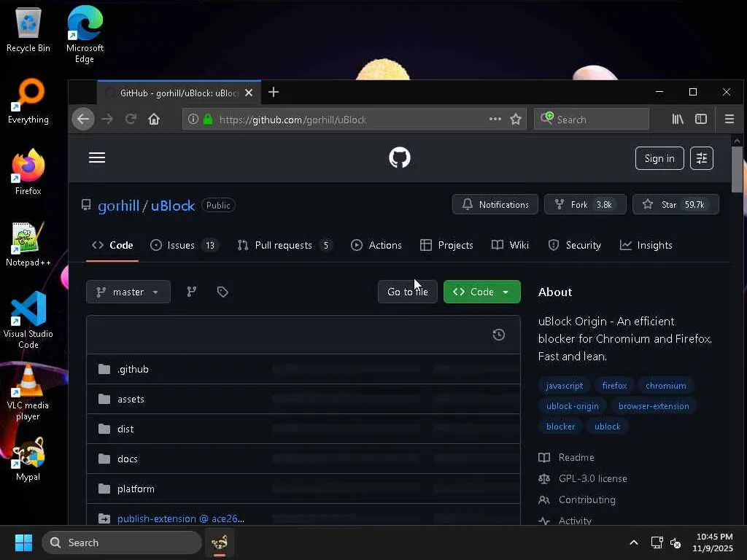Open the Firefox desktop shortcut

28,171
